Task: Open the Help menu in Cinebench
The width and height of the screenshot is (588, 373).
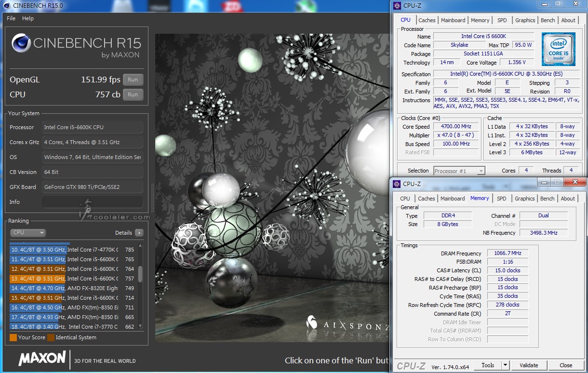Action: tap(28, 18)
